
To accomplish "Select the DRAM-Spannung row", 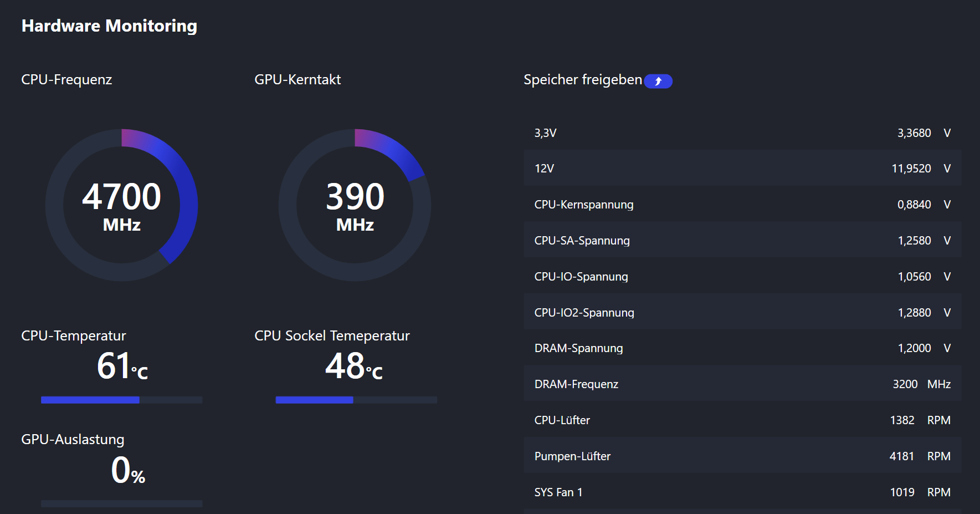I will [x=742, y=348].
